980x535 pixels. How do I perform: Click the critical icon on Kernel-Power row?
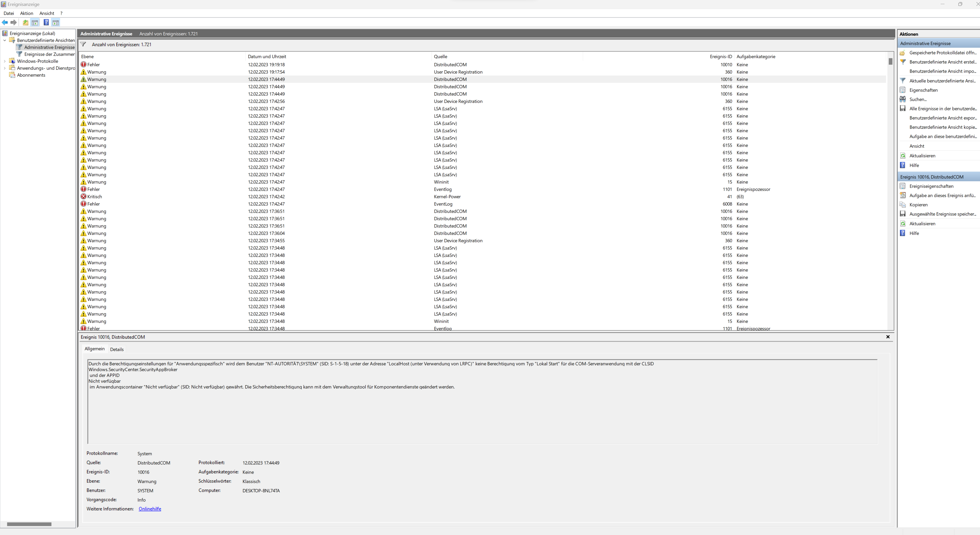point(84,197)
